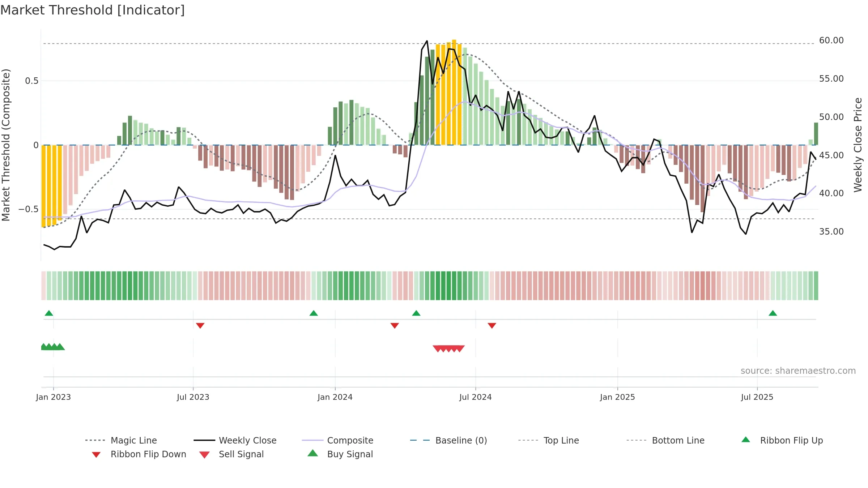Click the green Buy Signal legend triangle

coord(313,453)
